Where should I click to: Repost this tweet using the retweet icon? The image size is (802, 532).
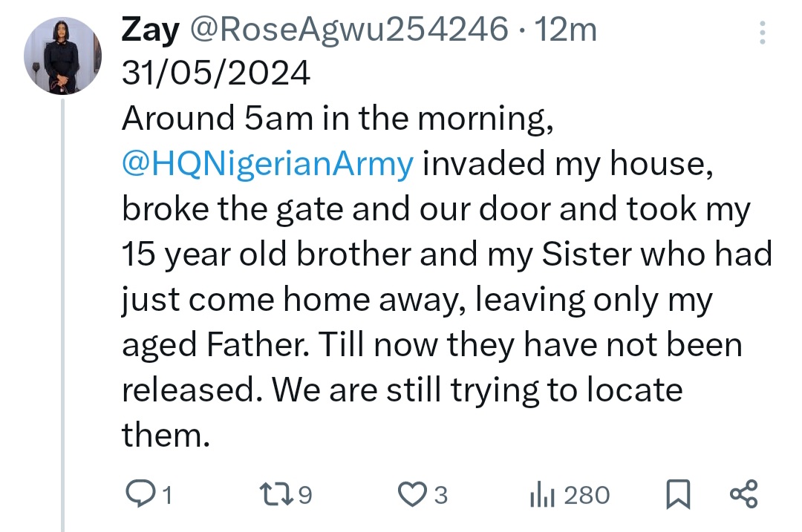click(x=274, y=494)
